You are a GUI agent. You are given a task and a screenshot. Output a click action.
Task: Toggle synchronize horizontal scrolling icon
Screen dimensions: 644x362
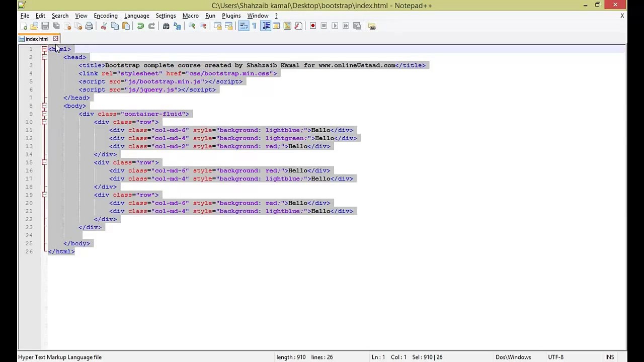tap(228, 26)
